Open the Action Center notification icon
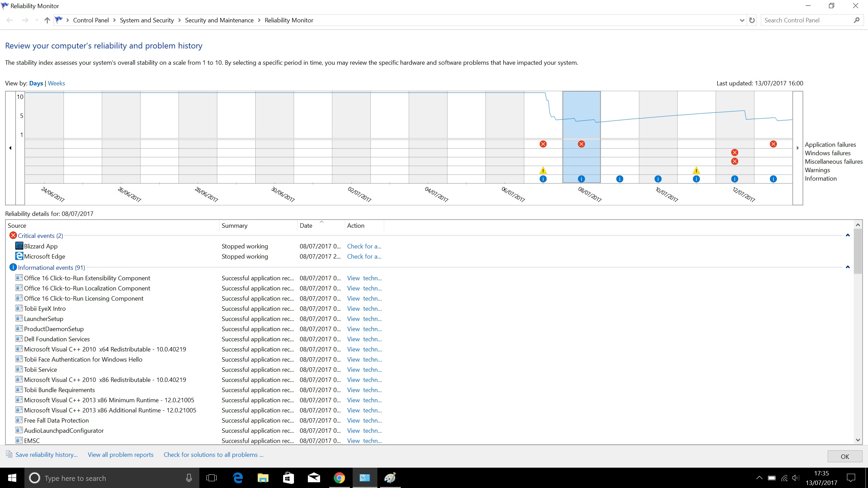The height and width of the screenshot is (488, 868). (851, 478)
